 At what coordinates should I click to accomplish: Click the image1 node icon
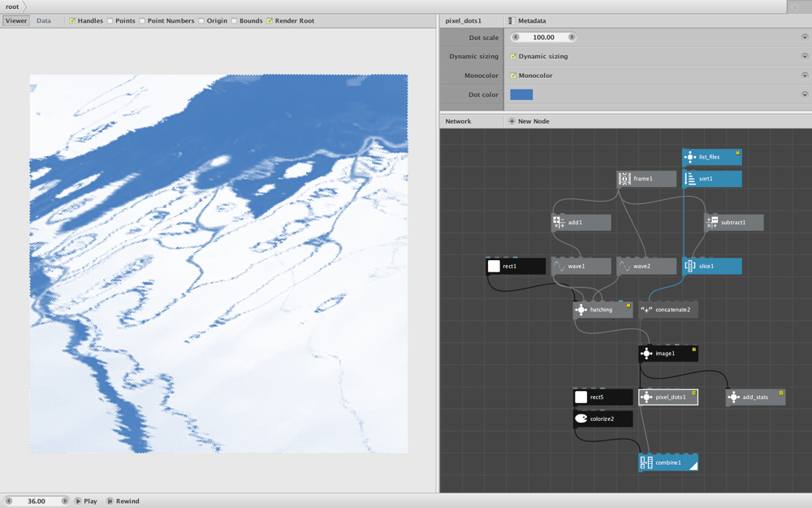pos(646,354)
